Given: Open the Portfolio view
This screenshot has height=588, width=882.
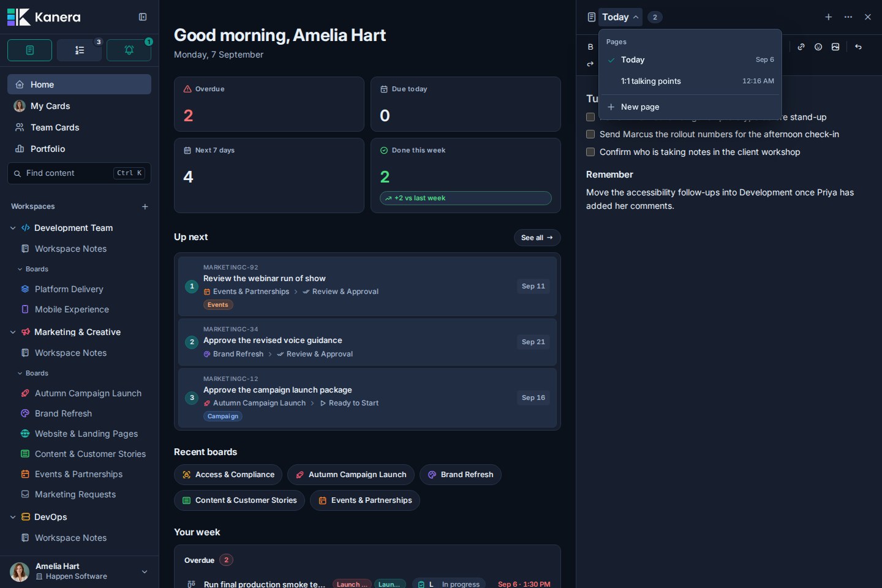Looking at the screenshot, I should click(80, 149).
